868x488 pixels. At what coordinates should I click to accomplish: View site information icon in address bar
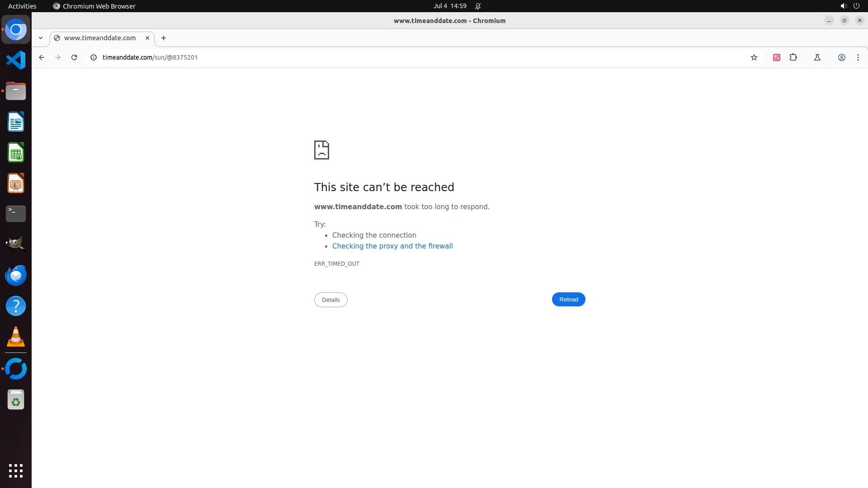[x=94, y=57]
